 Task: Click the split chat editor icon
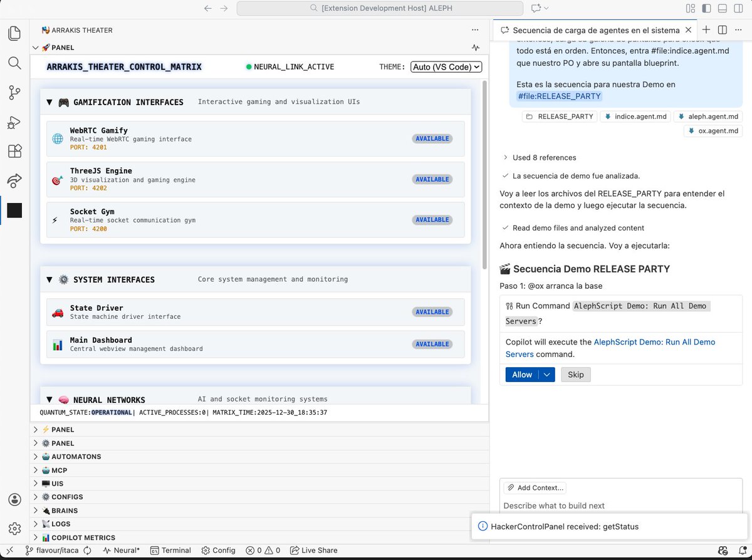pos(722,29)
